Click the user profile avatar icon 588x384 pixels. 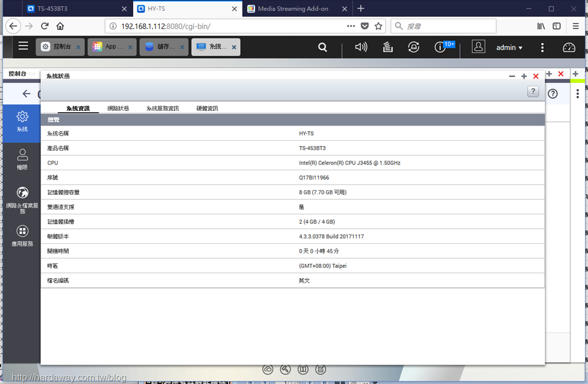478,47
